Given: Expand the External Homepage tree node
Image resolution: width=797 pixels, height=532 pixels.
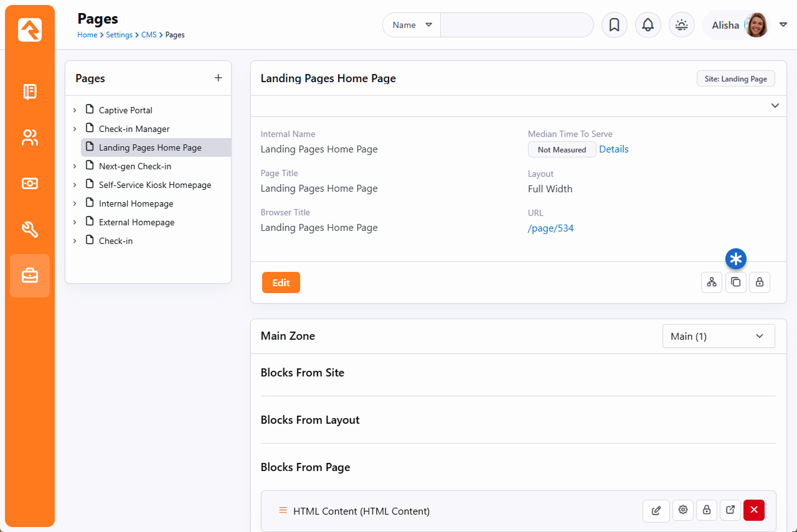Looking at the screenshot, I should pos(75,222).
